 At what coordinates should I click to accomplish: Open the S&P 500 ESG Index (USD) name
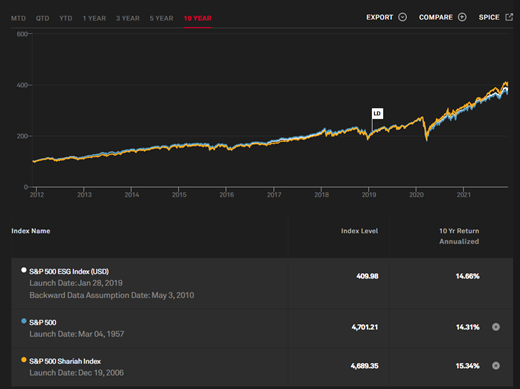pos(69,272)
